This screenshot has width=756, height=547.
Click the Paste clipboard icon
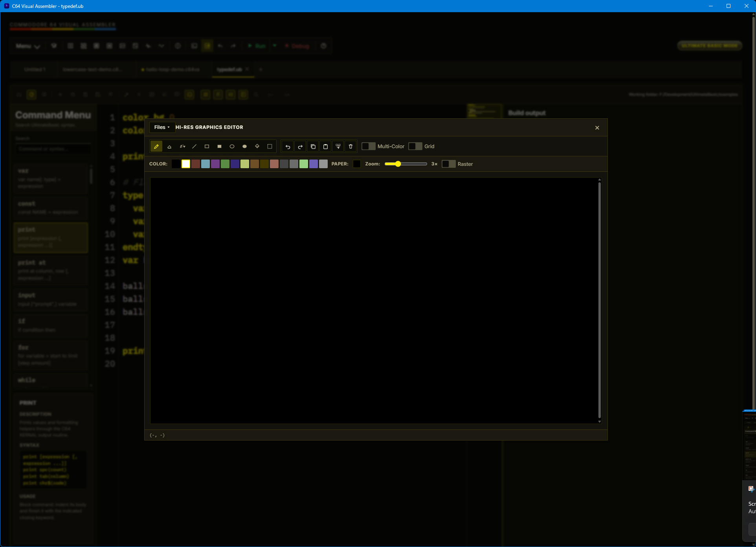325,147
